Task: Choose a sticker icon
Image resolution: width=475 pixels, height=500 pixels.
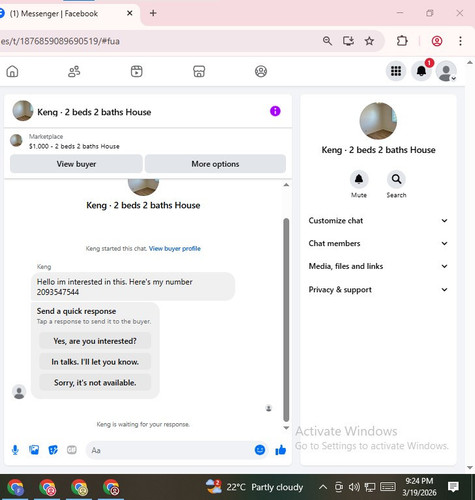Action: [53, 450]
